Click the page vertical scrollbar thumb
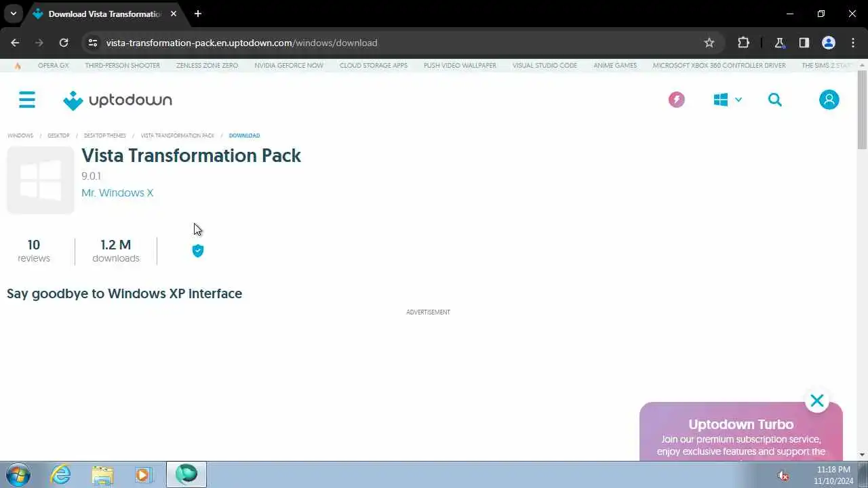868x488 pixels. (x=862, y=110)
